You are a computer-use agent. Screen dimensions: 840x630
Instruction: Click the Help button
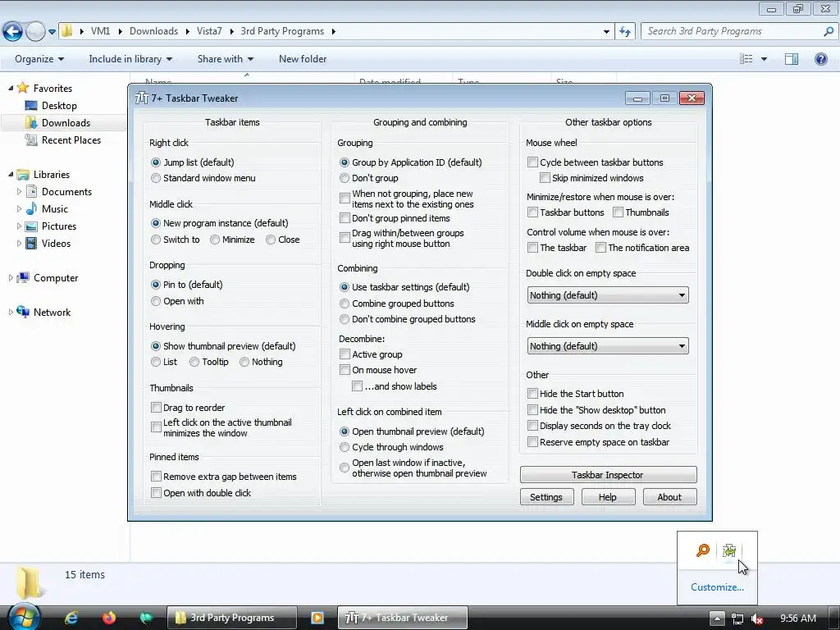coord(608,497)
